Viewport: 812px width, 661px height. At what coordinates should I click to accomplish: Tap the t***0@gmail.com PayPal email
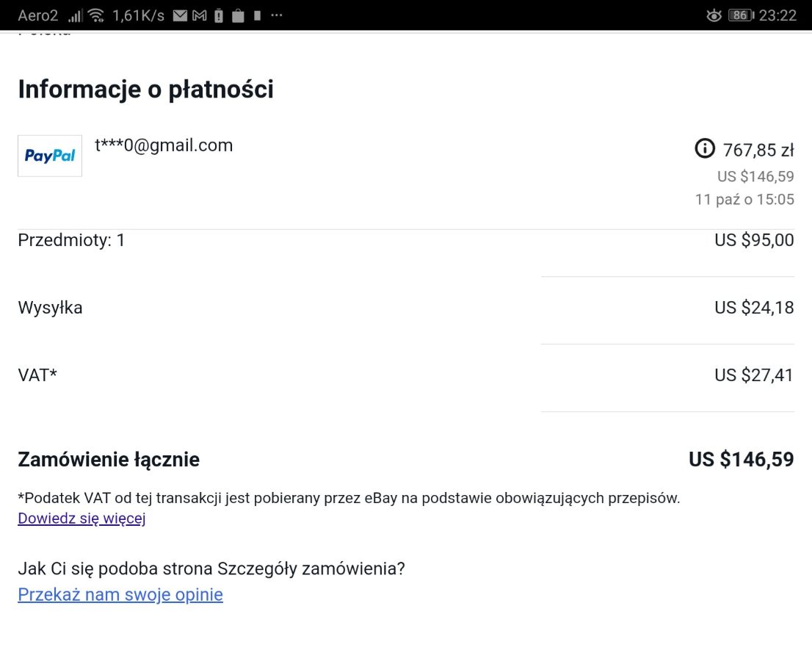point(164,145)
